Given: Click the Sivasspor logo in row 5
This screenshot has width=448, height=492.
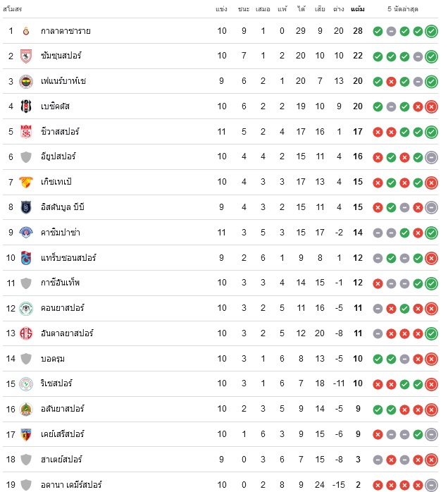Looking at the screenshot, I should pos(26,132).
